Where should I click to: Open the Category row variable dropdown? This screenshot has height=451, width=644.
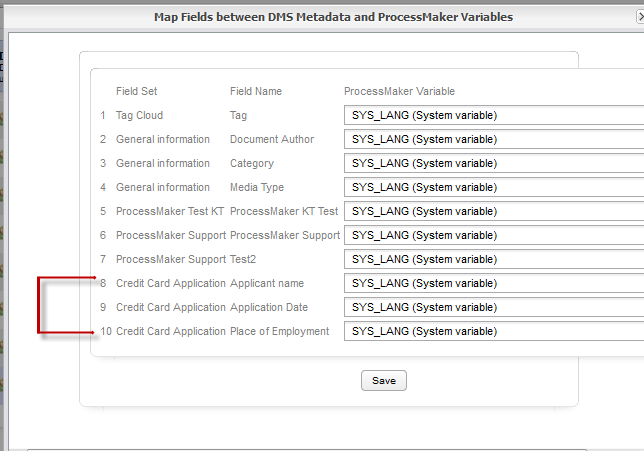click(494, 163)
